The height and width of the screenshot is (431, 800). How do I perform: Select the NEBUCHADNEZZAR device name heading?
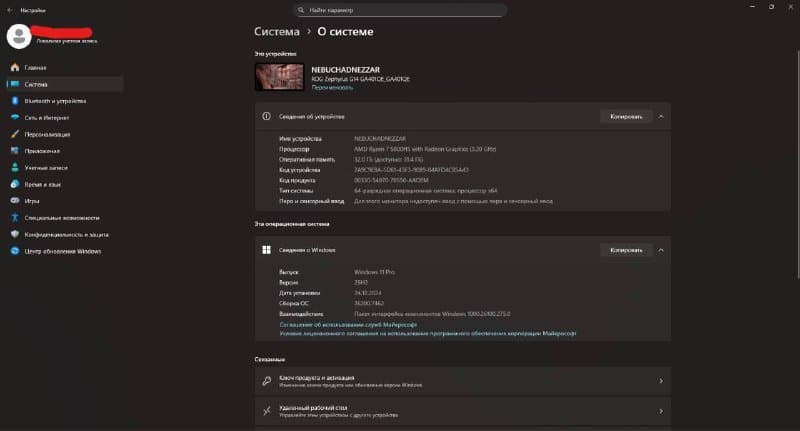[345, 69]
